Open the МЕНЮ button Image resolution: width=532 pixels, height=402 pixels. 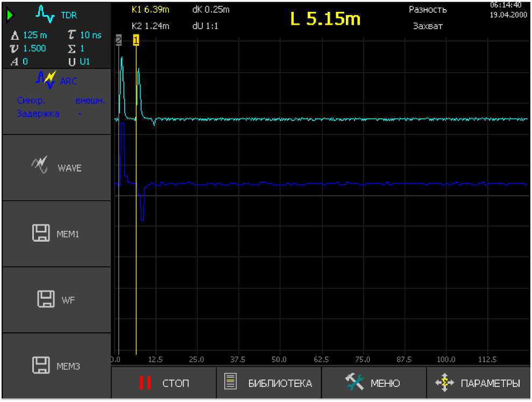tap(374, 382)
